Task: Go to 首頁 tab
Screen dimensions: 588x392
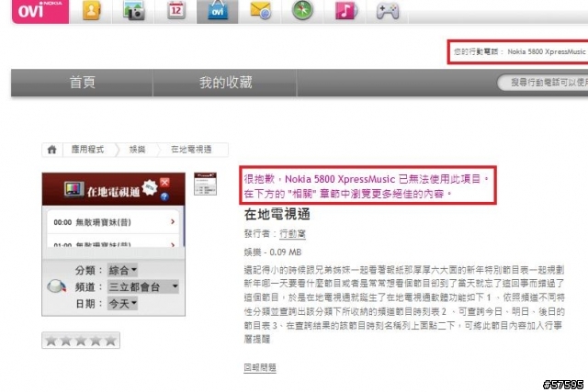Action: click(x=82, y=83)
